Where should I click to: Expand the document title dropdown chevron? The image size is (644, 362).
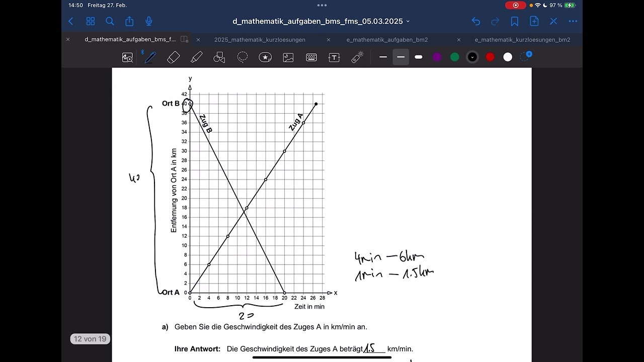tap(408, 22)
